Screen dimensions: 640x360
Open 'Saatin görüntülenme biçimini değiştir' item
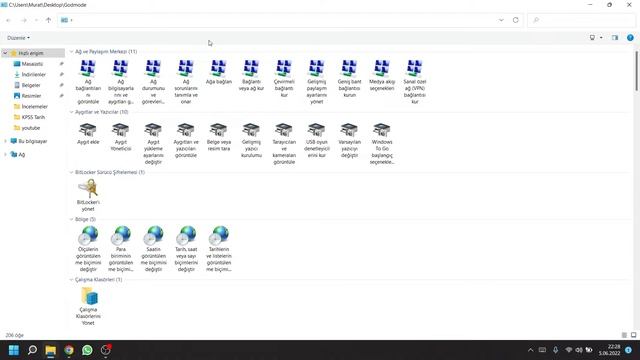click(x=153, y=249)
